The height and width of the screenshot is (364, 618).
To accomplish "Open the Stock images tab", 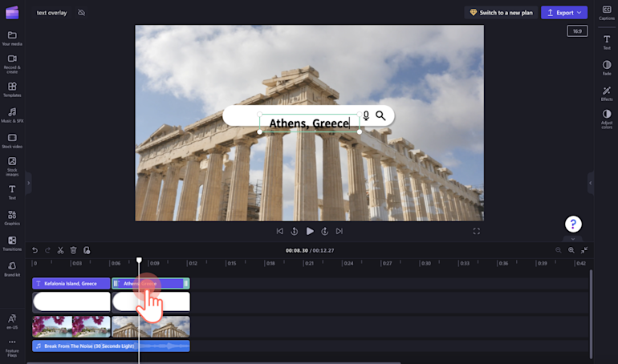I will 12,167.
